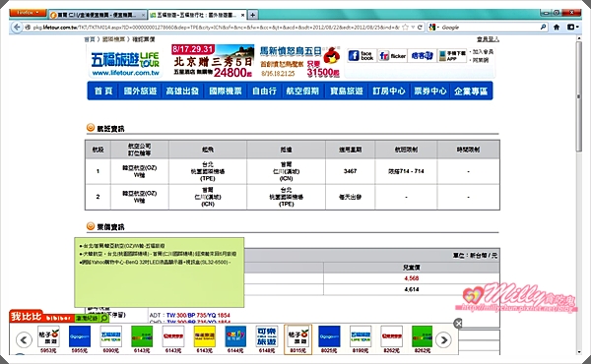591x364 pixels.
Task: Select the 可樂旅遊 vendor priced 6148元
Action: (267, 339)
